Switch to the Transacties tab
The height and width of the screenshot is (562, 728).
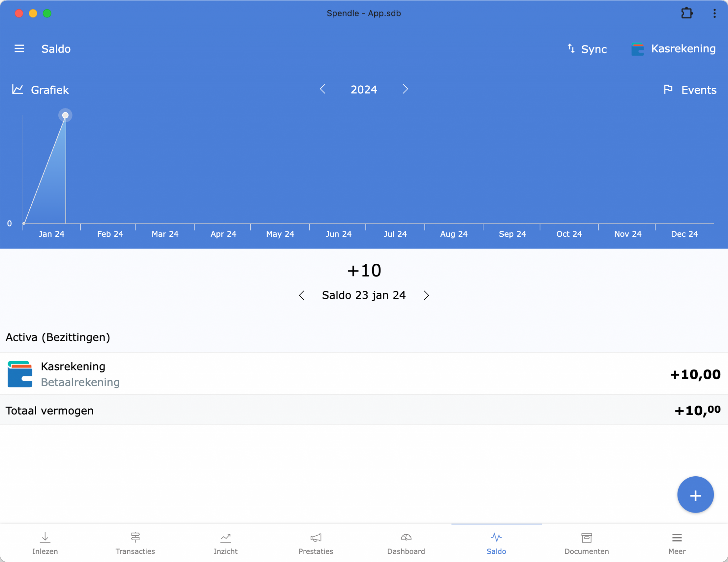(x=135, y=543)
